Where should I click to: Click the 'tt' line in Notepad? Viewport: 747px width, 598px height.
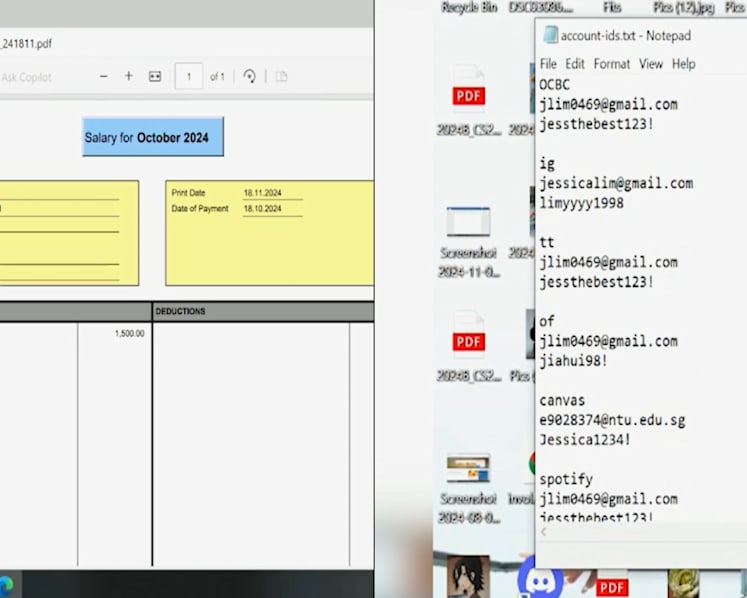[x=547, y=243]
